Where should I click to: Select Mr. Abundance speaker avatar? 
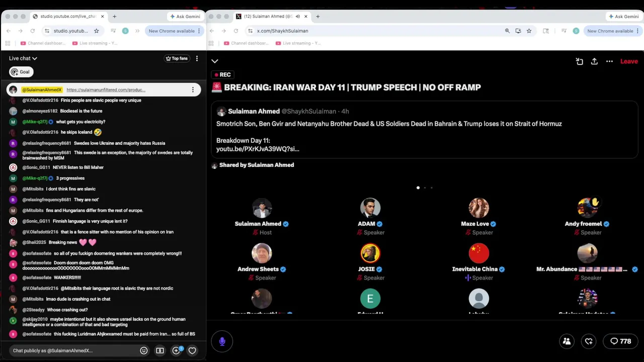tap(587, 253)
